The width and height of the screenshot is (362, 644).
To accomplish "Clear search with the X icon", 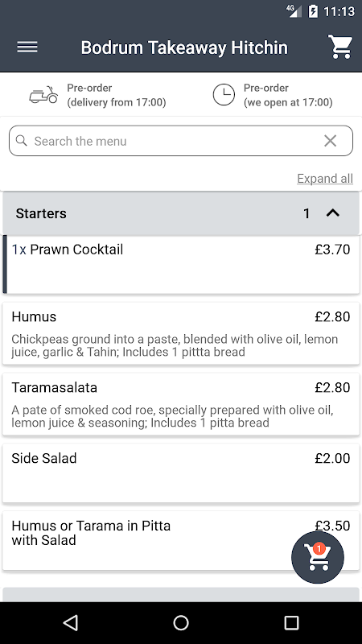I will tap(330, 141).
